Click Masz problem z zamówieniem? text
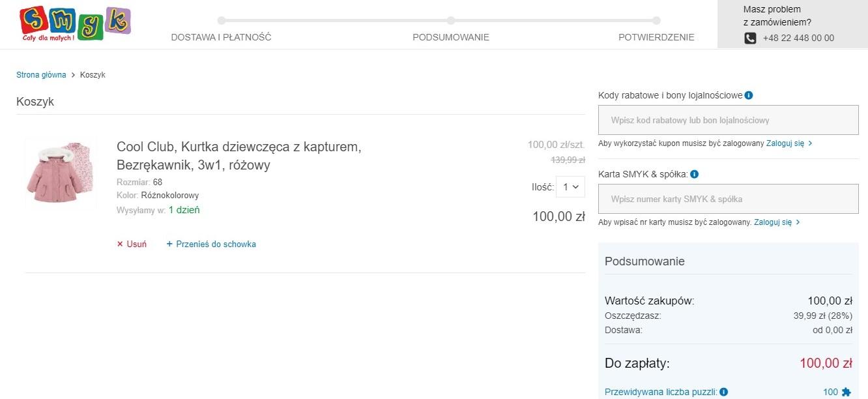Viewport: 868px width, 399px height. tap(777, 16)
